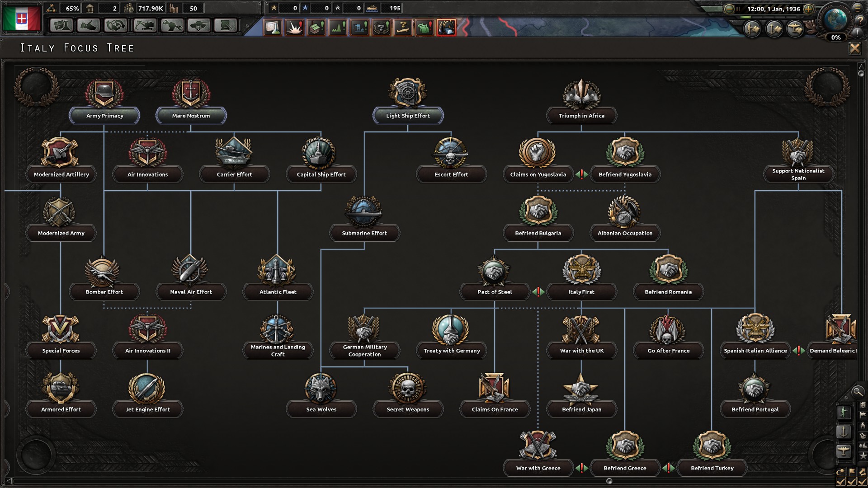Choose the Befriend Turkey focus
This screenshot has width=868, height=488.
pyautogui.click(x=712, y=454)
